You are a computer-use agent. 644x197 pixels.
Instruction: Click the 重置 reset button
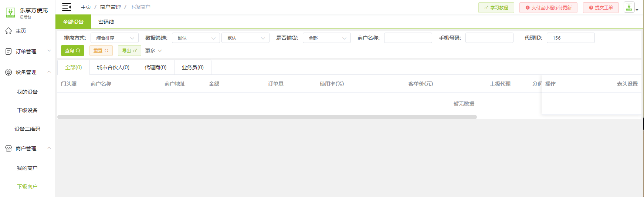[101, 51]
